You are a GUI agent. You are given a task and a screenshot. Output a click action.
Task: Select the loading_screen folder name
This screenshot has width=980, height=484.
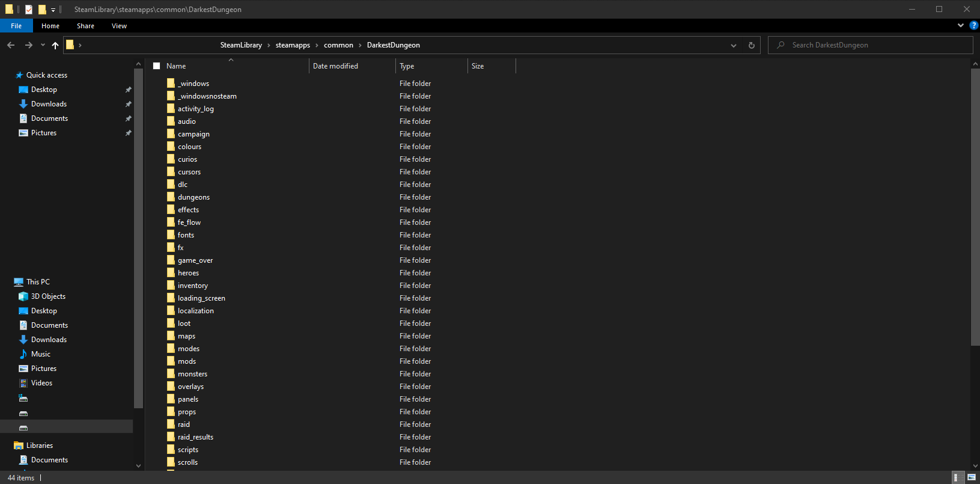coord(201,298)
